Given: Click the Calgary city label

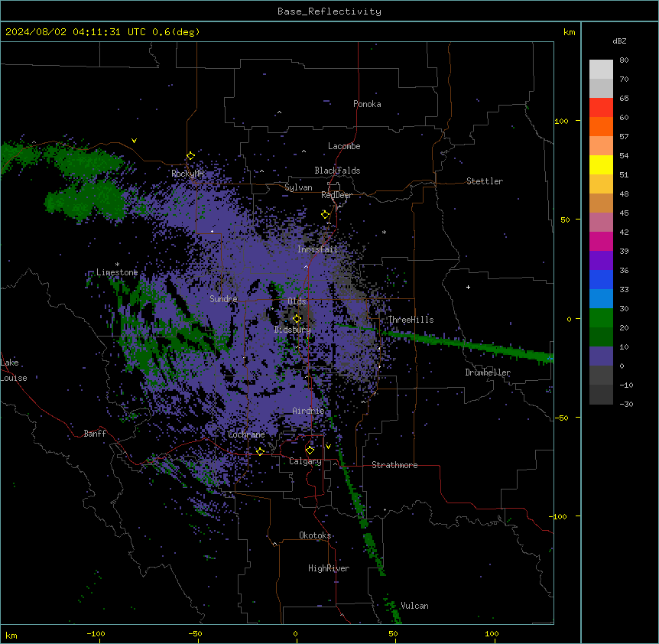Looking at the screenshot, I should [x=305, y=461].
